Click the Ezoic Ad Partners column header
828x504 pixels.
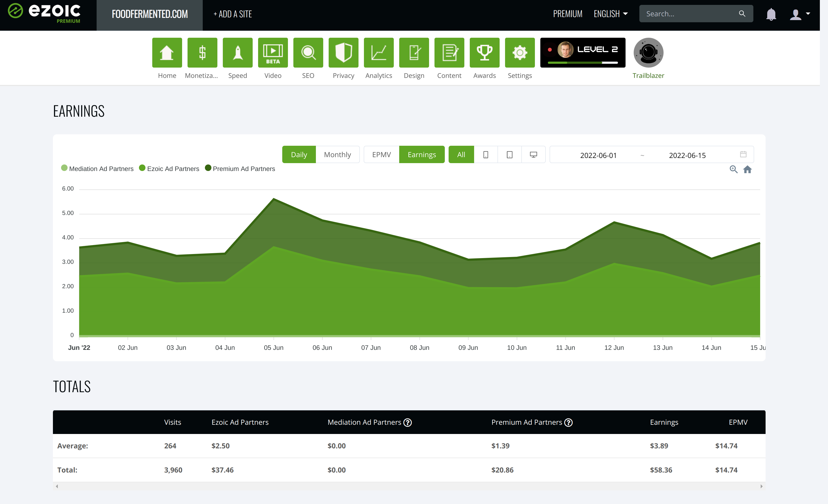click(x=240, y=422)
